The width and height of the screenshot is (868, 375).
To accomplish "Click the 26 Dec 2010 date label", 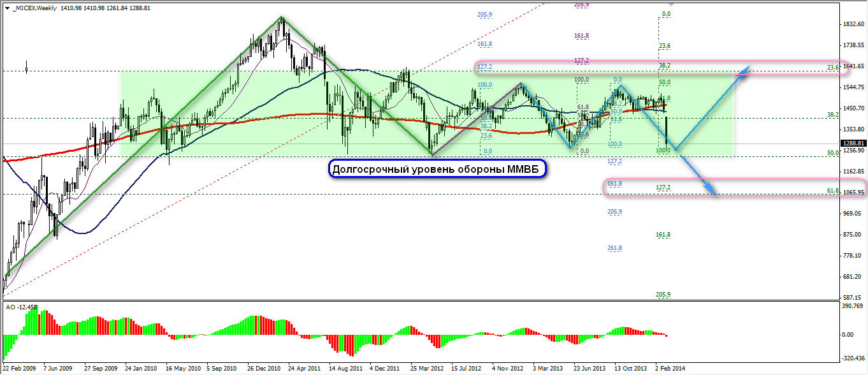I will point(264,369).
